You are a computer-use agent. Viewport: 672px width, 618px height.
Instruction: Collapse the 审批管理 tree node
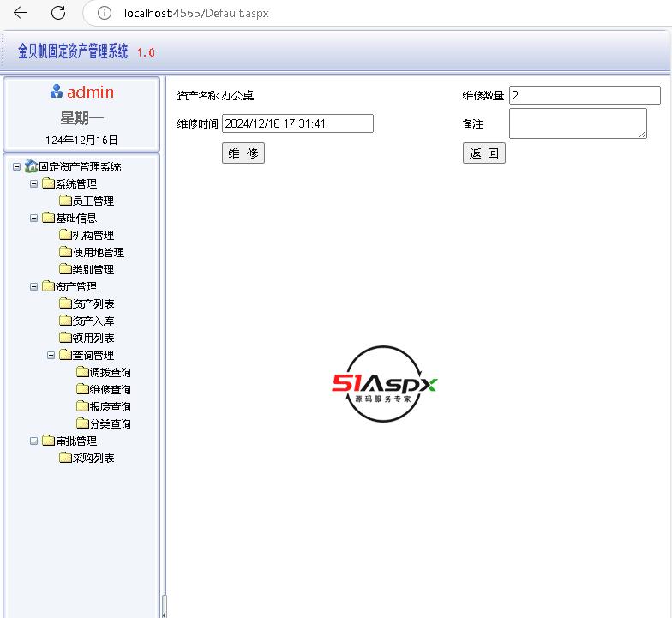click(33, 441)
